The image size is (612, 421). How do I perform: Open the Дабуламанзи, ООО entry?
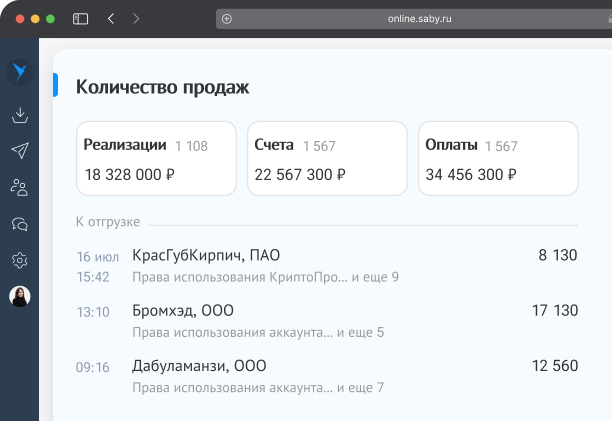(x=199, y=366)
